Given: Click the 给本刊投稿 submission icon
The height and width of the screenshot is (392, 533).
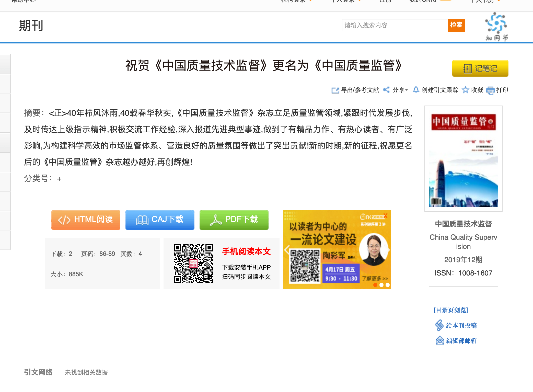Looking at the screenshot, I should click(x=439, y=325).
